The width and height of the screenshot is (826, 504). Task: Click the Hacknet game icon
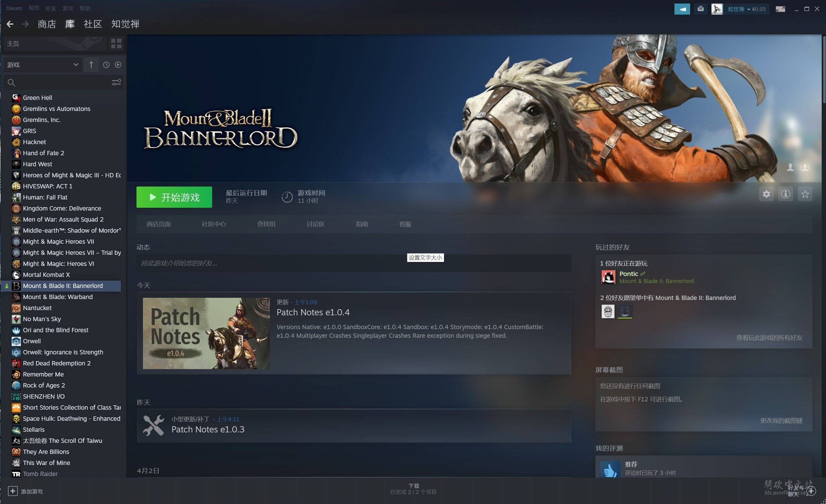tap(16, 142)
